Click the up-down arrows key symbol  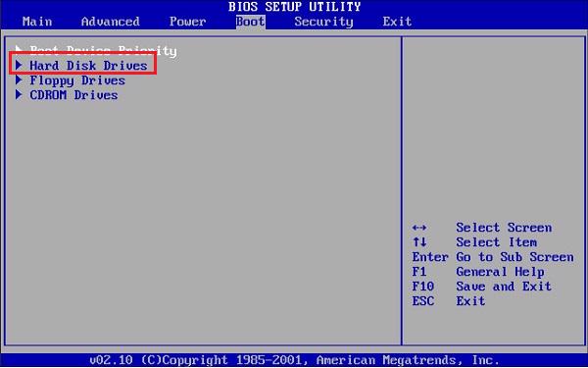[419, 242]
